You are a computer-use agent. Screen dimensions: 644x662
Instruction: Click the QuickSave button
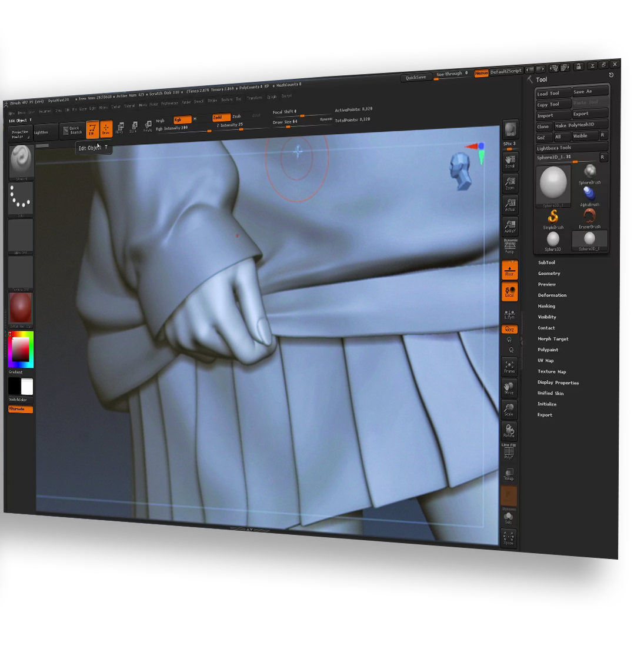pyautogui.click(x=416, y=77)
